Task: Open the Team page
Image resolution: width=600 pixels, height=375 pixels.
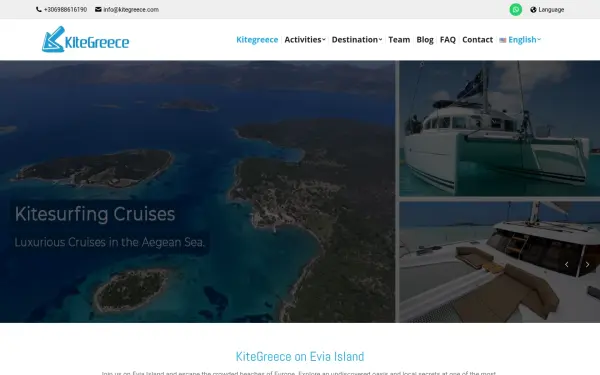Action: point(399,40)
